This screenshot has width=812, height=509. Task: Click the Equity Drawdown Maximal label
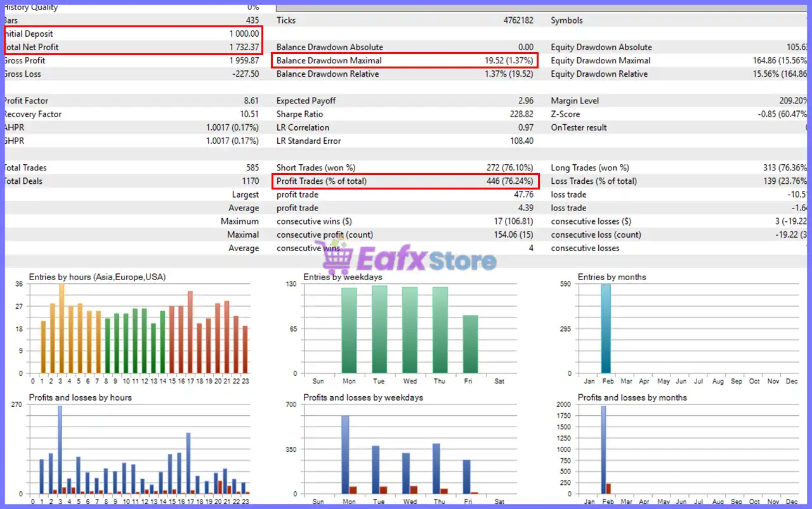[x=601, y=60]
